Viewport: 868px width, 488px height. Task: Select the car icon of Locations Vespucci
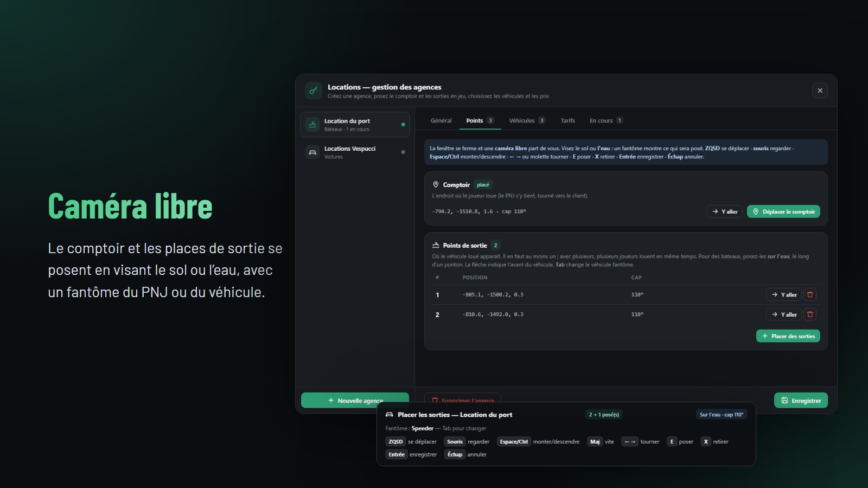pos(312,152)
